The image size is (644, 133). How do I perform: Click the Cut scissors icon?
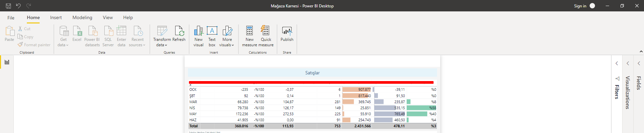tap(20, 29)
